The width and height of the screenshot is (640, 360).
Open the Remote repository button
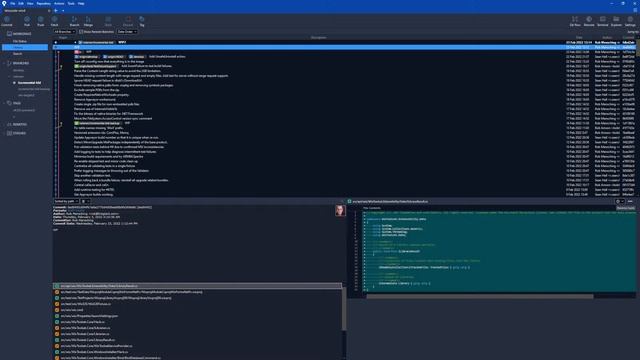(x=589, y=21)
